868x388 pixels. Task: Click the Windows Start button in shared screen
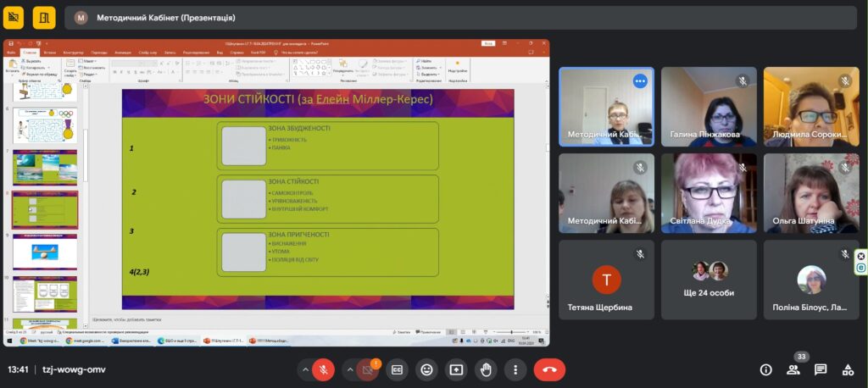(9, 341)
